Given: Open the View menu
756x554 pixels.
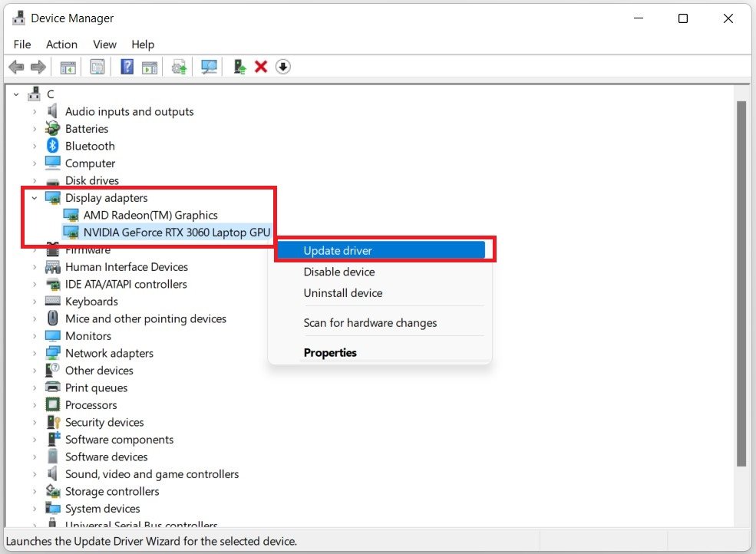Looking at the screenshot, I should 104,45.
